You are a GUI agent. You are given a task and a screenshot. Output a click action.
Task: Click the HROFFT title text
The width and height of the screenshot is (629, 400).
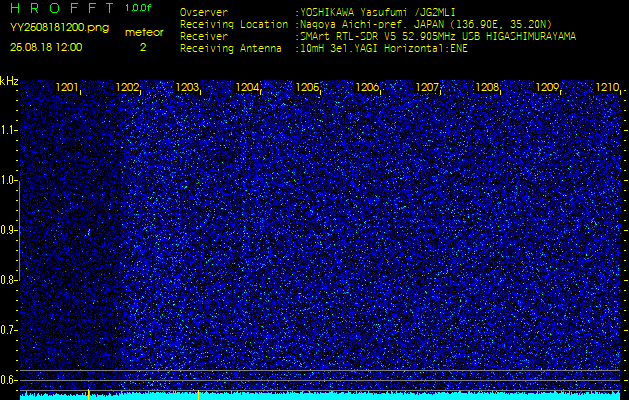(61, 8)
